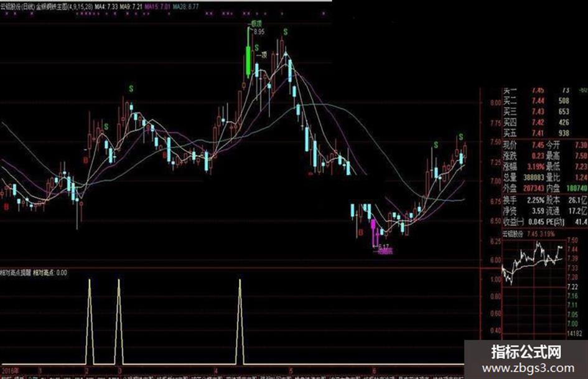The height and width of the screenshot is (379, 588).
Task: Click the B buy marker beside the magenta candle
Action: [x=361, y=233]
